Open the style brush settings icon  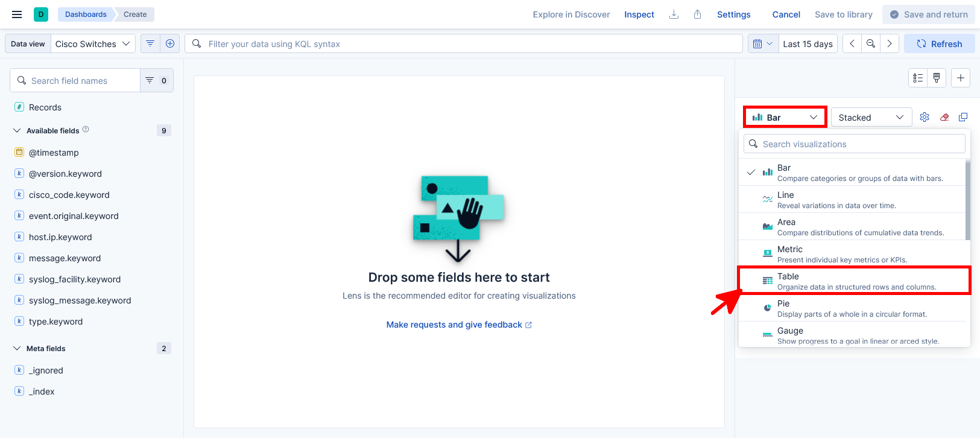pos(937,78)
